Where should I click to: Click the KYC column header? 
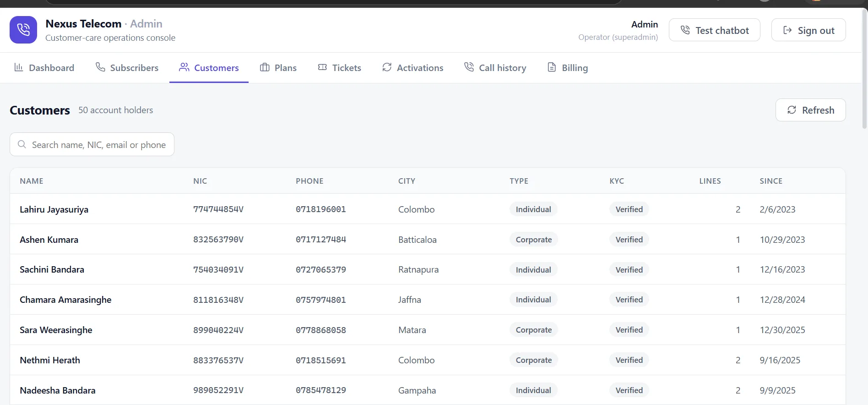[x=617, y=181]
